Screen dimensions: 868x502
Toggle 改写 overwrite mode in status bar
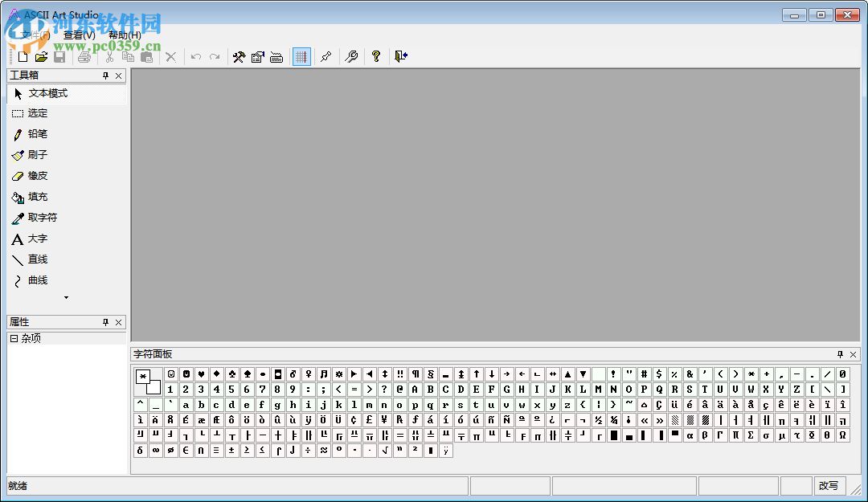point(829,485)
